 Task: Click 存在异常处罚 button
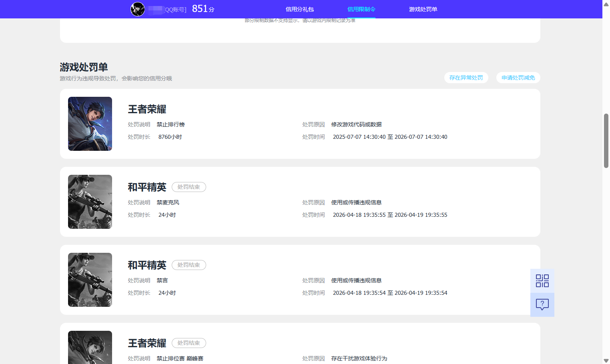[466, 78]
